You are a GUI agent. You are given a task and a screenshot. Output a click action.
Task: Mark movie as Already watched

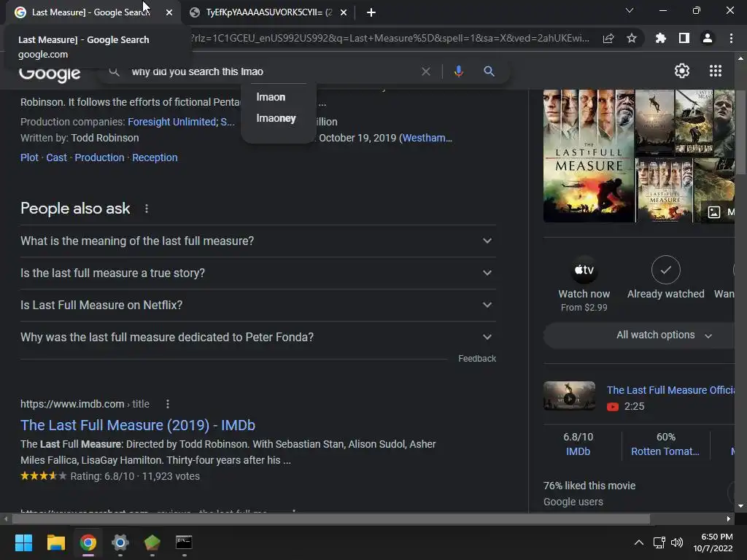point(665,278)
